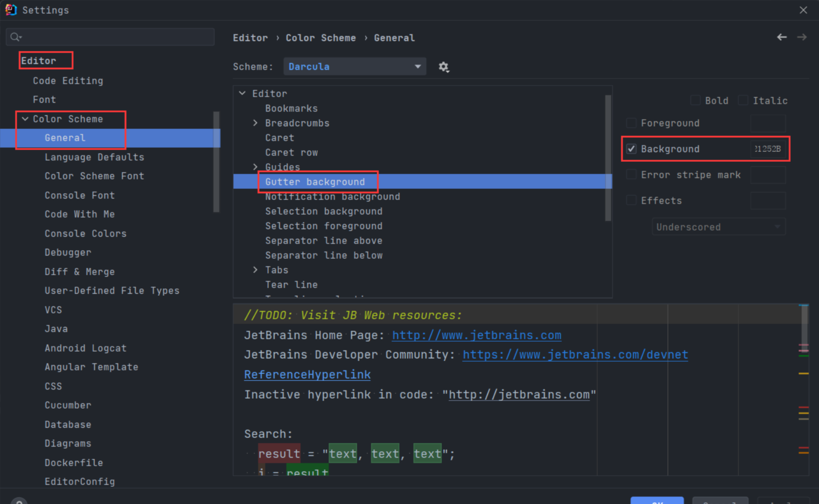Image resolution: width=819 pixels, height=504 pixels.
Task: Select Editor in the settings tree
Action: [38, 61]
